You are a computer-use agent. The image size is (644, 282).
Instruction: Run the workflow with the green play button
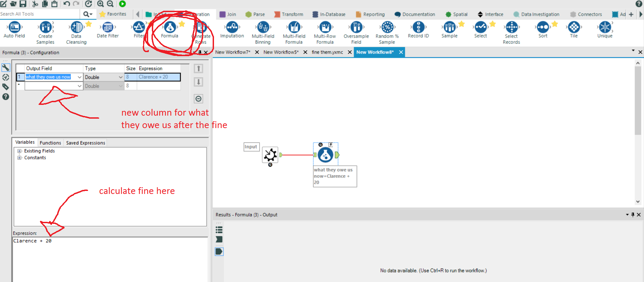(123, 4)
